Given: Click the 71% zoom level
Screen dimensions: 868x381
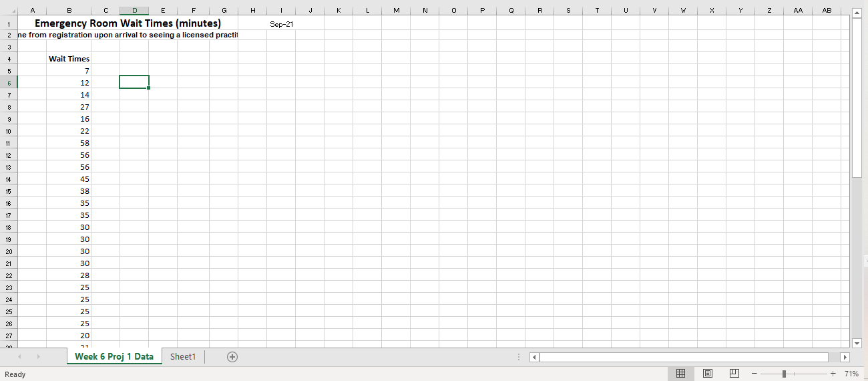Looking at the screenshot, I should click(851, 374).
